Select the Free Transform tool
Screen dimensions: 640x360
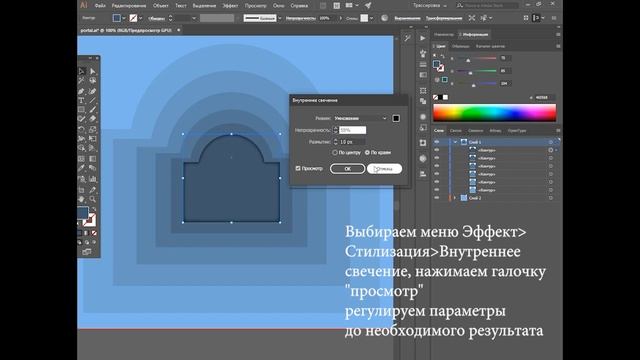click(x=93, y=139)
